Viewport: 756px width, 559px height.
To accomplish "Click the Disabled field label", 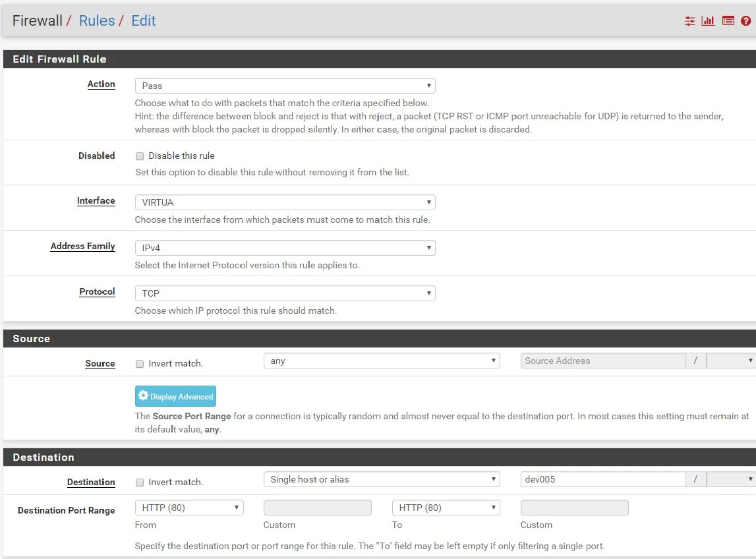I will [x=97, y=156].
